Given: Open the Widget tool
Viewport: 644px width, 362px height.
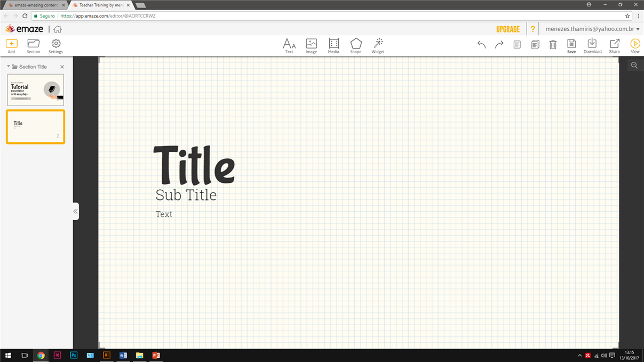Looking at the screenshot, I should tap(378, 46).
